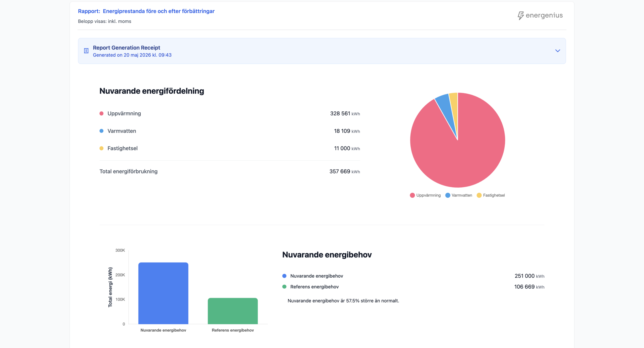This screenshot has width=644, height=348.
Task: Click the Total energiförbrukning row
Action: coord(230,171)
